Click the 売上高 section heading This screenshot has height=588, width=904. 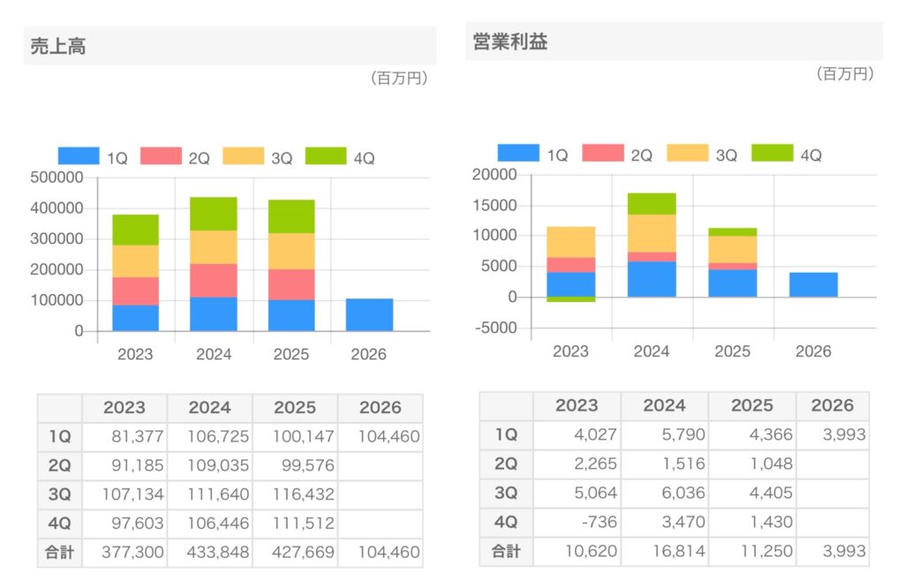pyautogui.click(x=58, y=47)
